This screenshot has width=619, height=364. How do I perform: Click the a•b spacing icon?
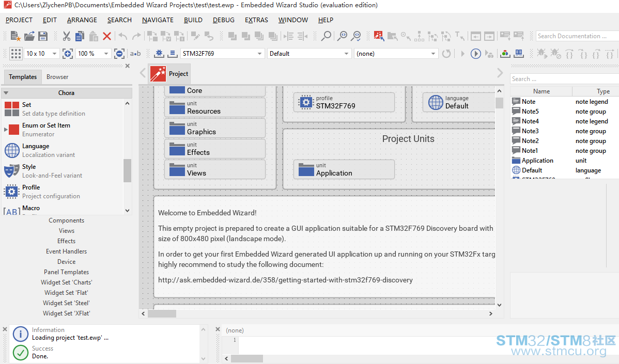[x=135, y=53]
